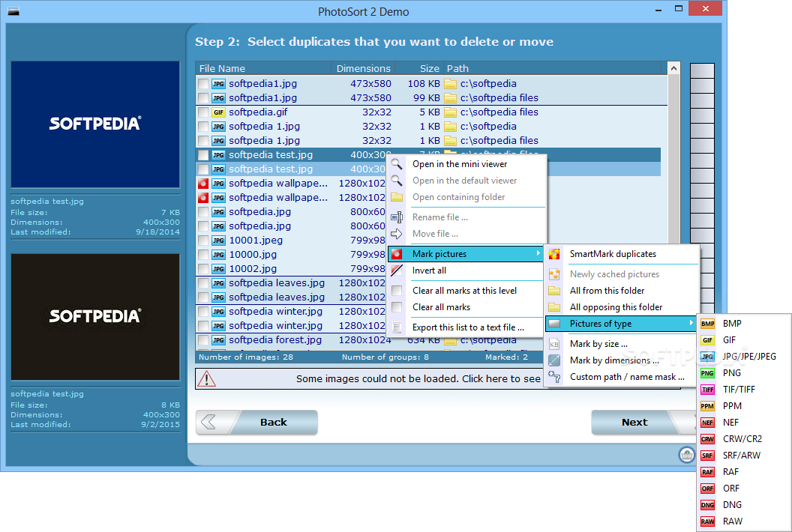Choose TIF/TIFF picture type
The image size is (792, 532).
click(x=739, y=390)
